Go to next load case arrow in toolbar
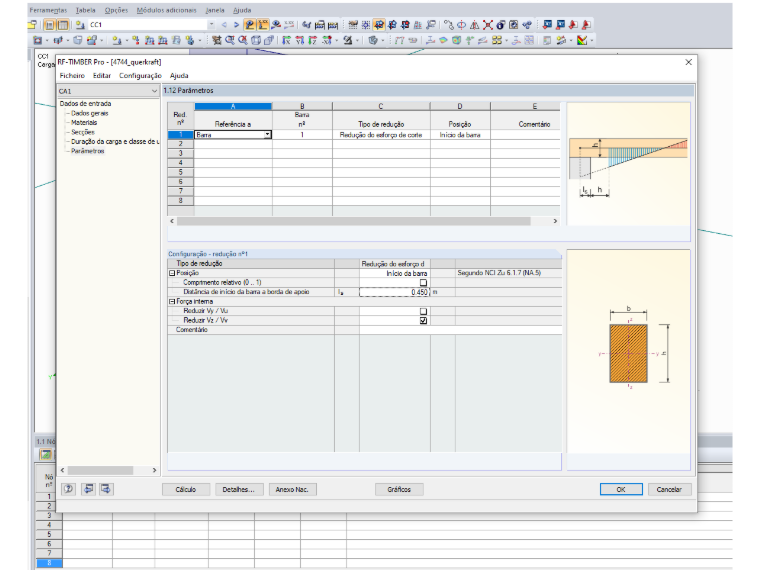 [x=237, y=25]
